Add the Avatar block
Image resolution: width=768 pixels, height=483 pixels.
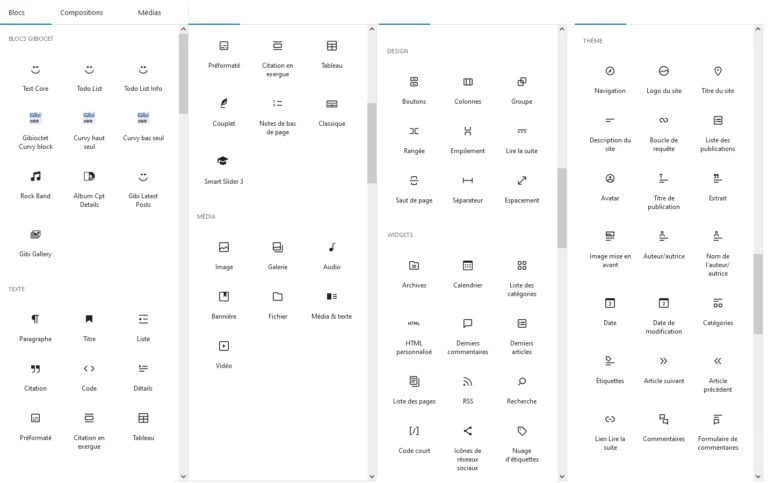610,187
